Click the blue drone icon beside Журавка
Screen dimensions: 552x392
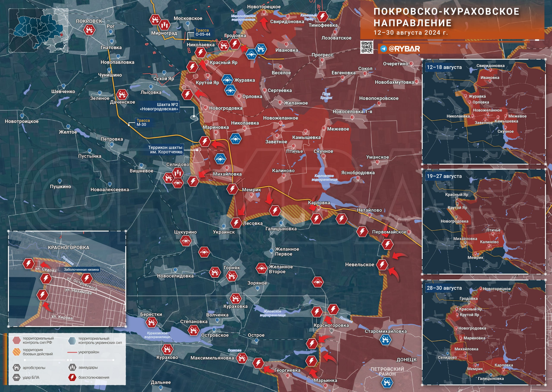[x=227, y=80]
